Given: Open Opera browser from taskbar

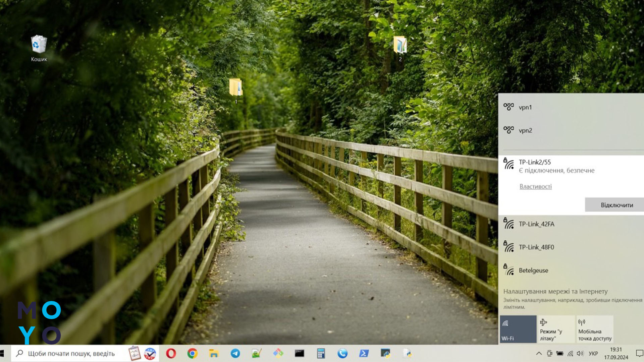Looking at the screenshot, I should click(171, 353).
